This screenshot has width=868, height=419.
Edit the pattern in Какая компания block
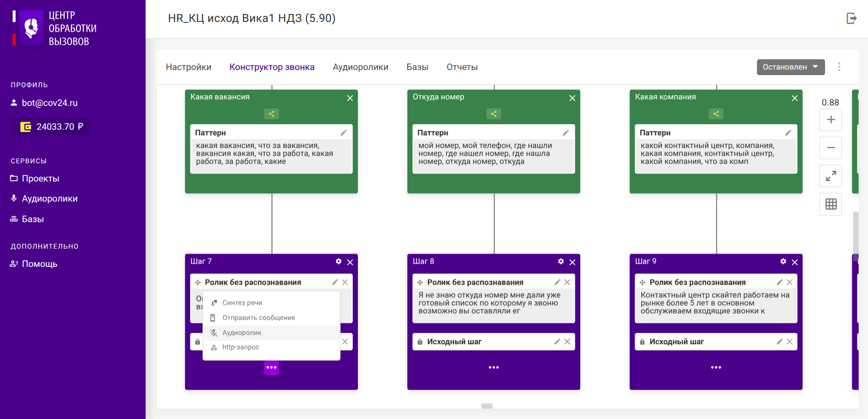(x=788, y=133)
